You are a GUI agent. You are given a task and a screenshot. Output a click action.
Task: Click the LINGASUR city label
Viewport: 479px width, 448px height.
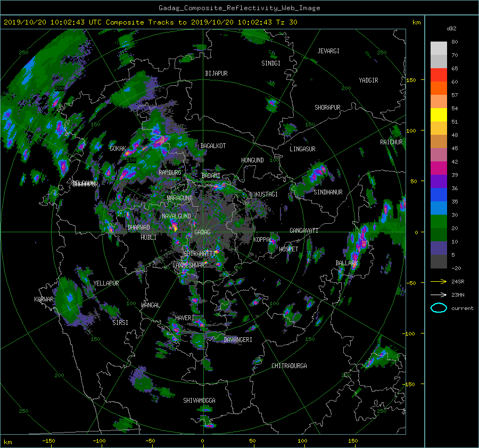tap(302, 149)
